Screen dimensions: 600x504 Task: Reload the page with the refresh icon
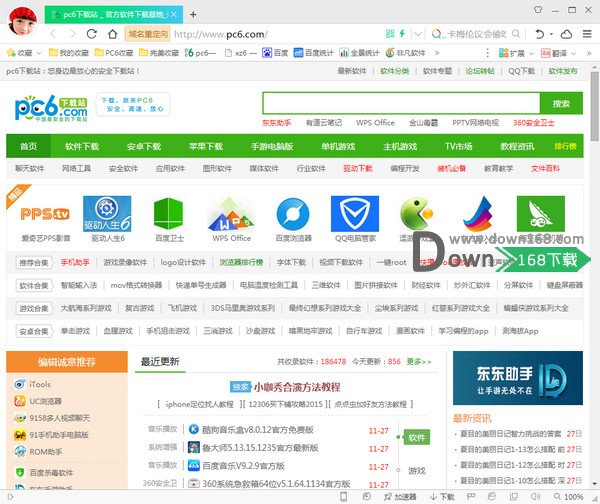[x=91, y=34]
